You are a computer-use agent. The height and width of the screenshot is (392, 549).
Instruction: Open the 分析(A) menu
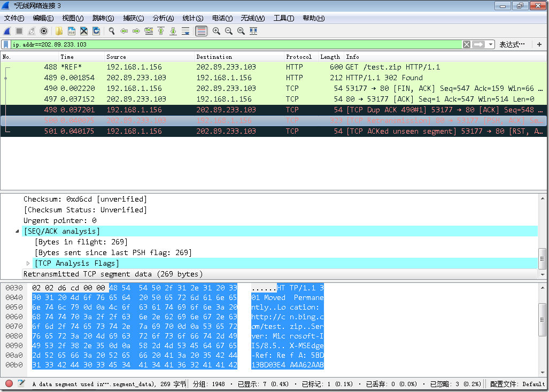[x=163, y=18]
